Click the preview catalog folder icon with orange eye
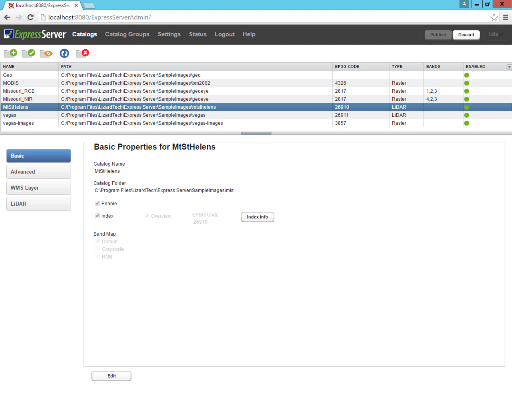Screen dimensions: 512x394 coord(46,53)
